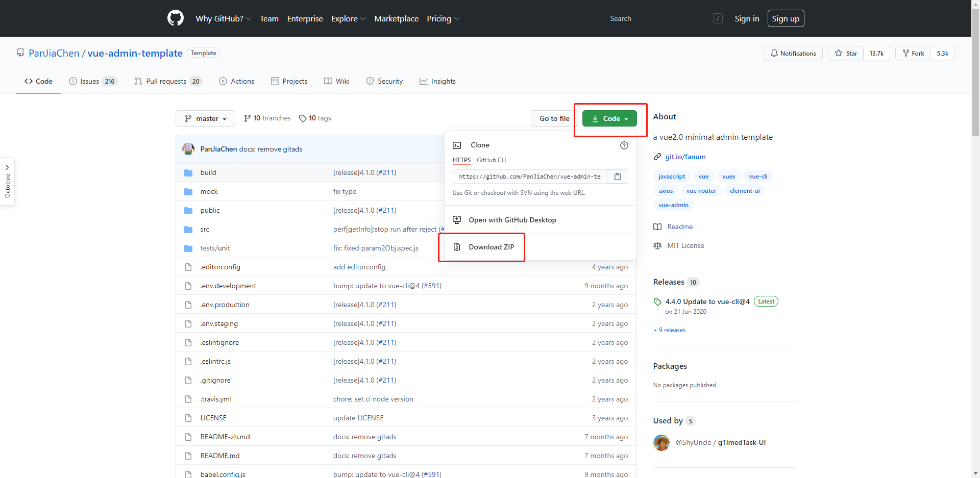Open the README-zh.md file

[x=225, y=437]
